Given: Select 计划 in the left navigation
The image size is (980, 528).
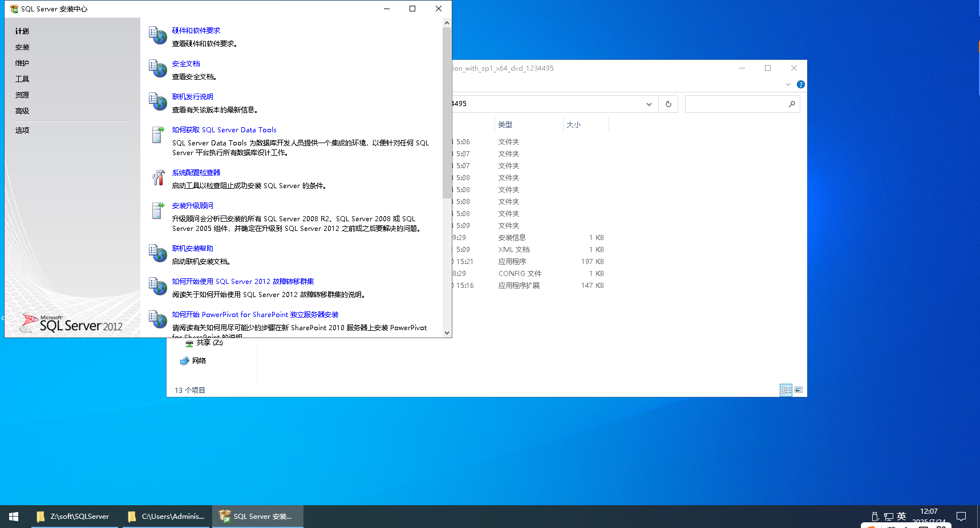Looking at the screenshot, I should 22,31.
